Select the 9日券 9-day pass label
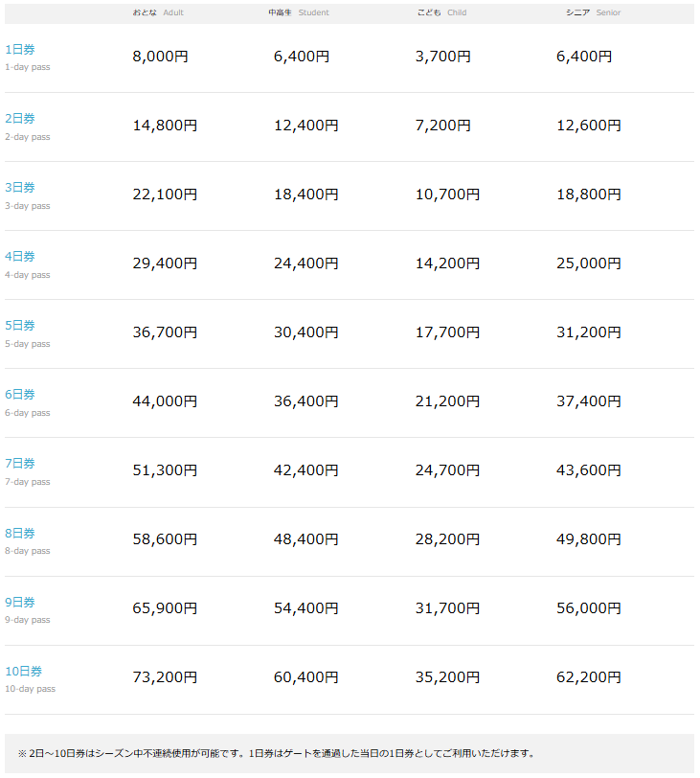The image size is (700, 778). click(27, 610)
